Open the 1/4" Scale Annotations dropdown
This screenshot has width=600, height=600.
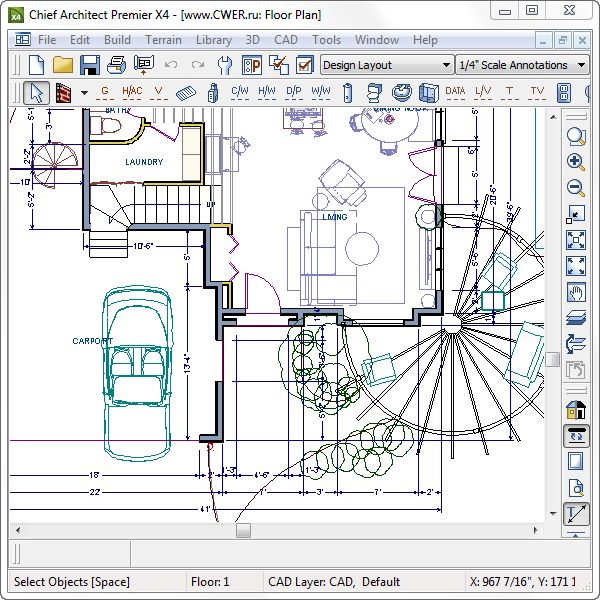[511, 65]
